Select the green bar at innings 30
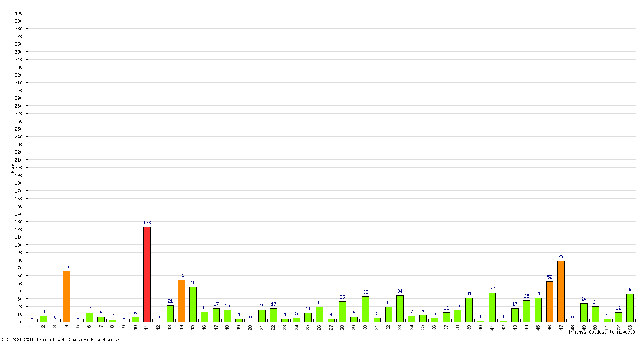644x343 pixels. click(x=365, y=309)
